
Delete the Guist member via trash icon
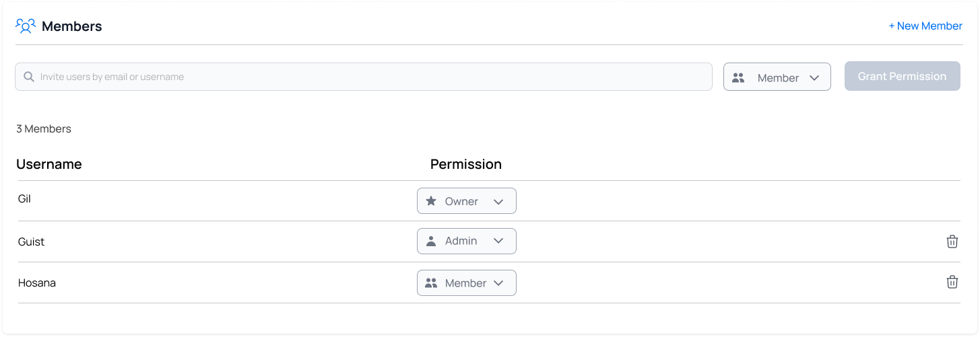point(952,241)
